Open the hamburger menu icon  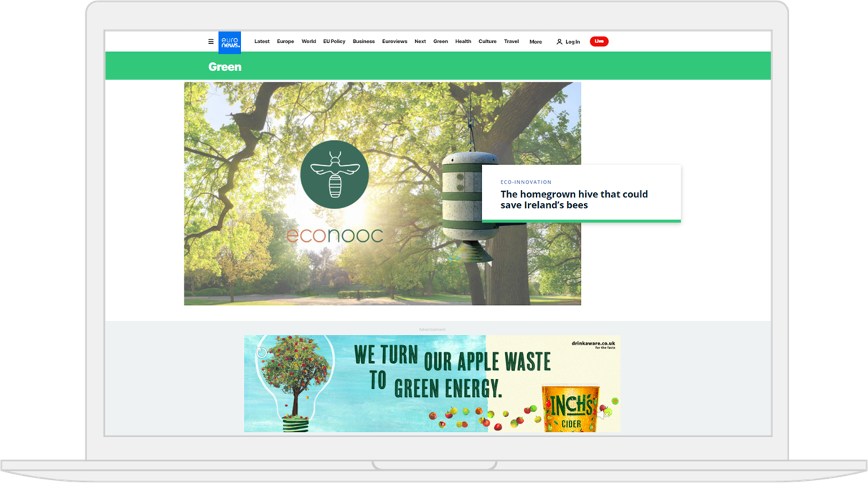211,42
